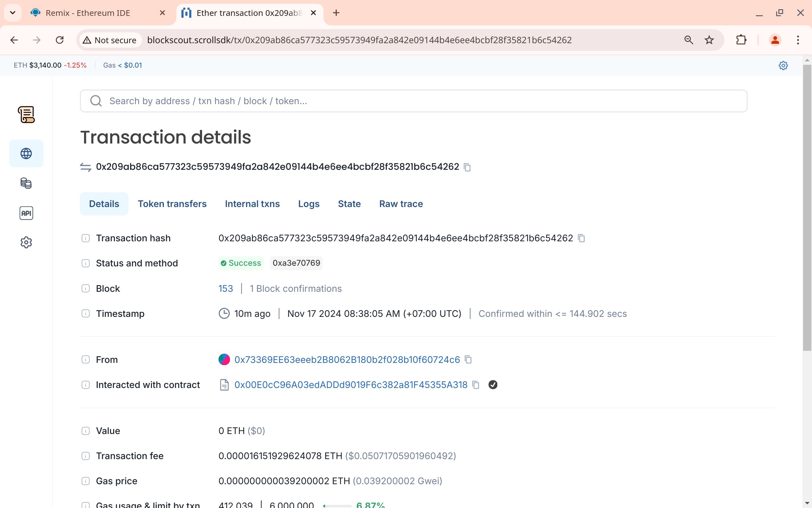Click the Gas < $0.01 indicator
This screenshot has width=812, height=508.
pyautogui.click(x=122, y=65)
